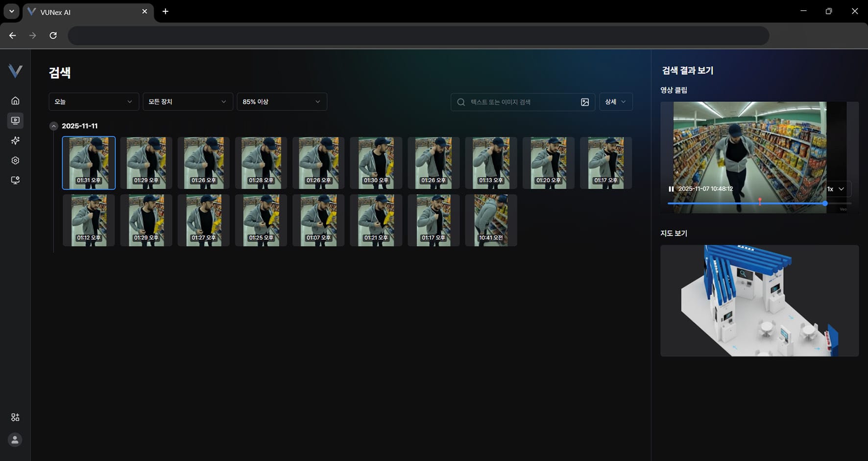Click the image search icon in search box
868x461 pixels.
tap(585, 102)
